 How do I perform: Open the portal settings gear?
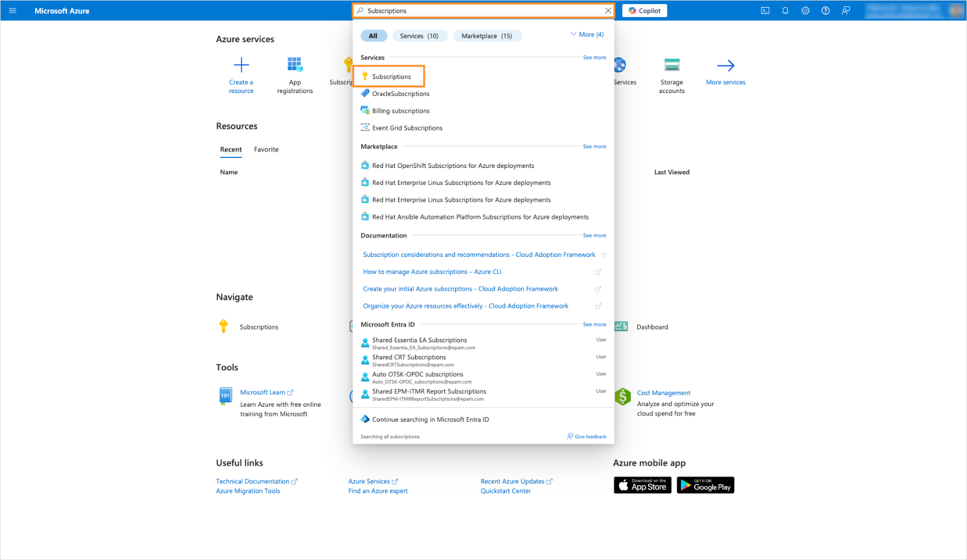pyautogui.click(x=805, y=11)
